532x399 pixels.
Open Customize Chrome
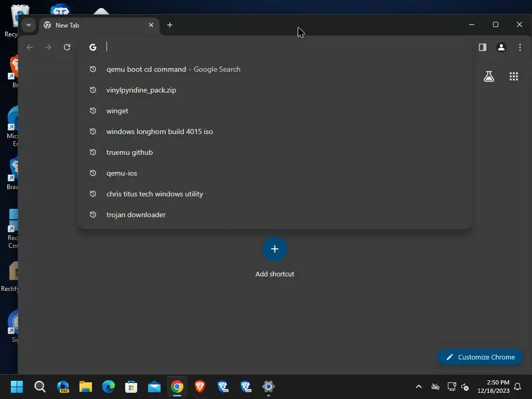[x=480, y=357]
